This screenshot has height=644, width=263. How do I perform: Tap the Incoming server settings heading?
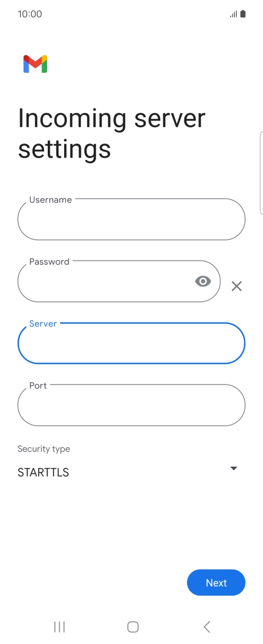pos(112,133)
